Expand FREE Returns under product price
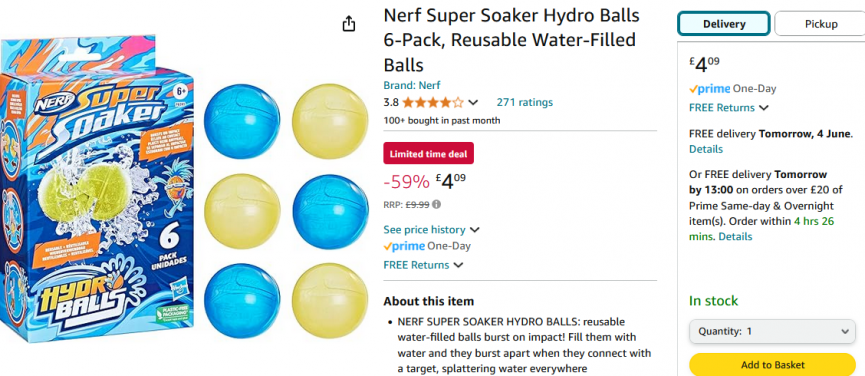The height and width of the screenshot is (376, 865). point(423,265)
